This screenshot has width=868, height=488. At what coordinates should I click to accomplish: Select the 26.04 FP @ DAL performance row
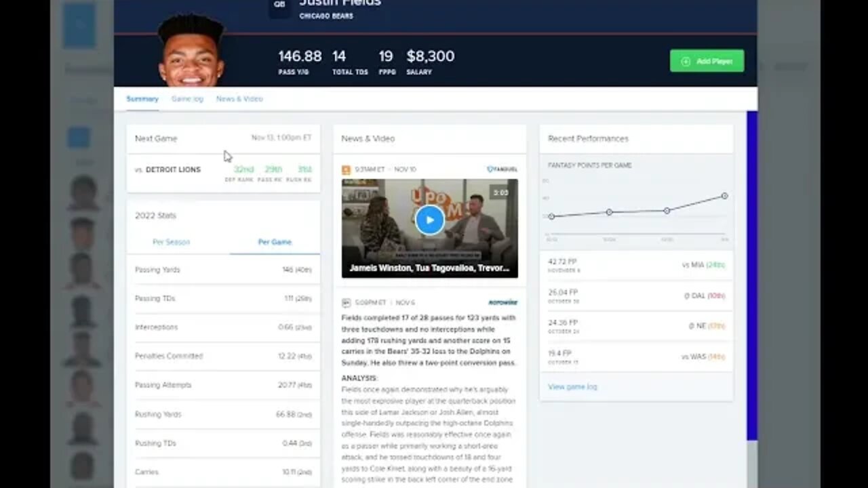[636, 296]
